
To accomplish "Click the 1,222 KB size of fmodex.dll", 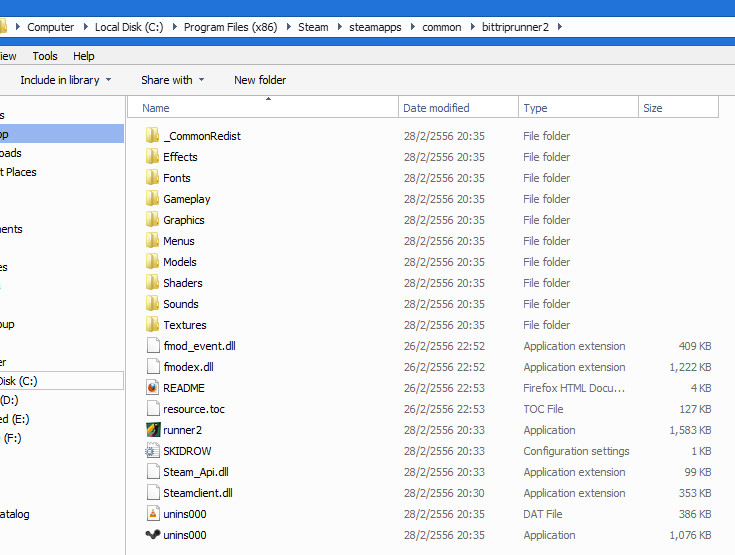I will point(690,367).
